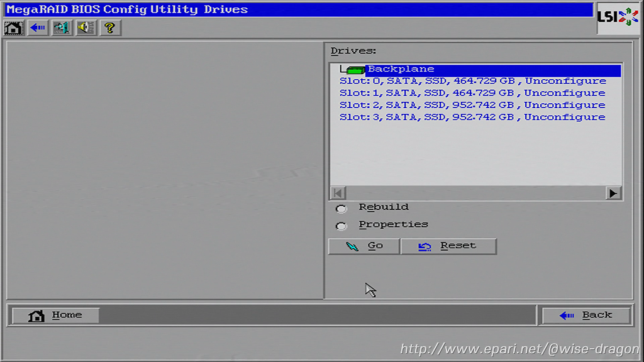Click the Go button

point(364,246)
